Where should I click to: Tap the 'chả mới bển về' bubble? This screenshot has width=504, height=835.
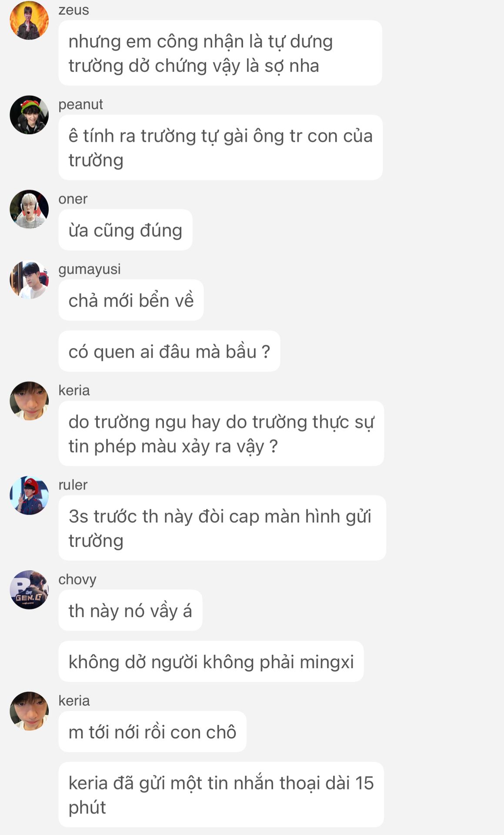tap(131, 300)
